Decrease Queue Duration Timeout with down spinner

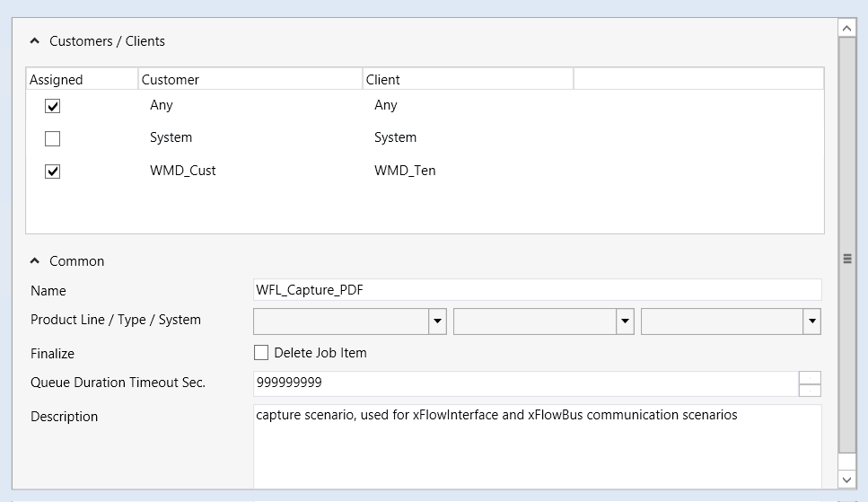[810, 390]
